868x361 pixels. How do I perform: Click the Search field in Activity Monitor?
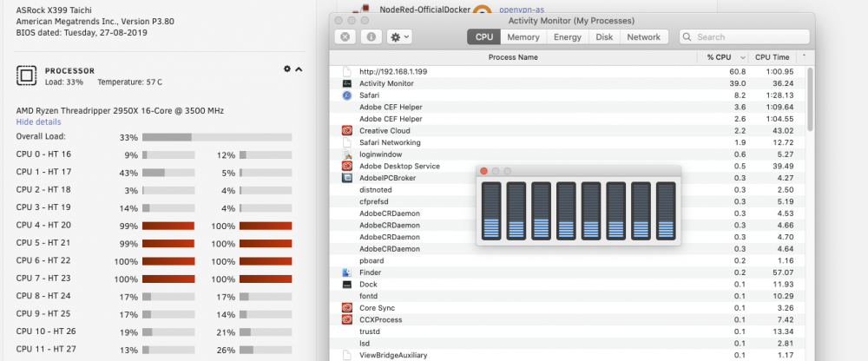(x=745, y=37)
